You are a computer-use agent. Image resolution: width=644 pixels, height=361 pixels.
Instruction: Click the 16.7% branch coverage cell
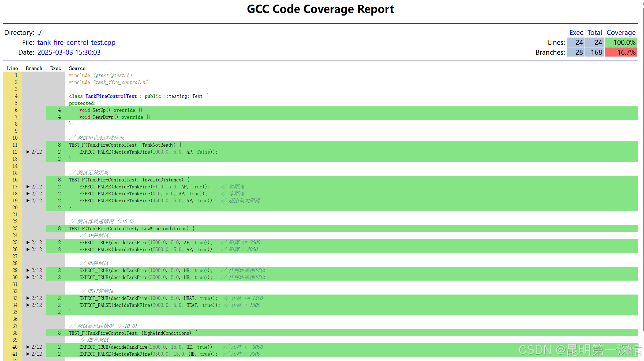621,53
